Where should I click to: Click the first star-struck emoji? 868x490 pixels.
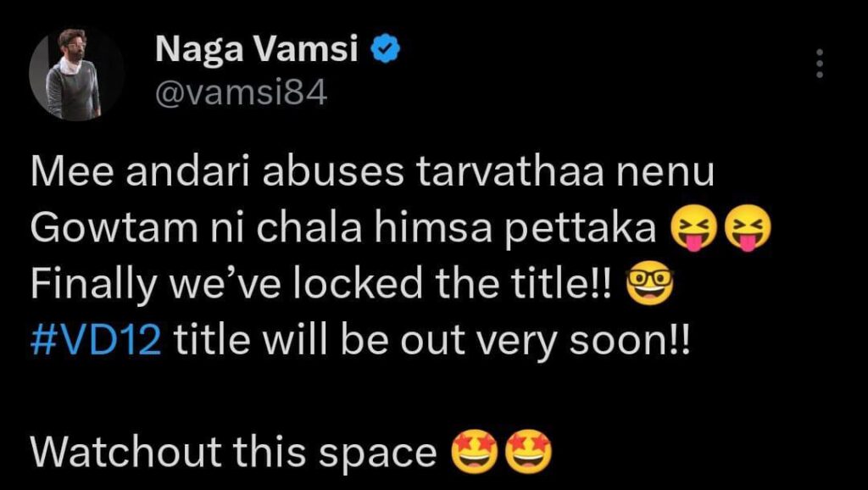[476, 451]
